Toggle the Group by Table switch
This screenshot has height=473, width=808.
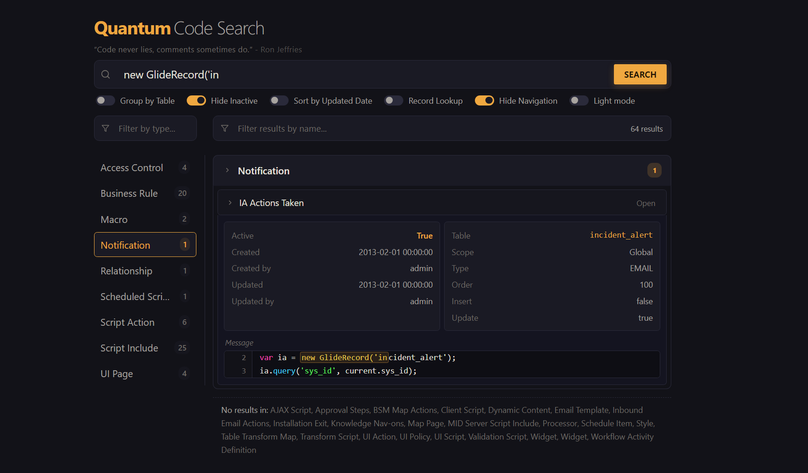click(x=105, y=101)
